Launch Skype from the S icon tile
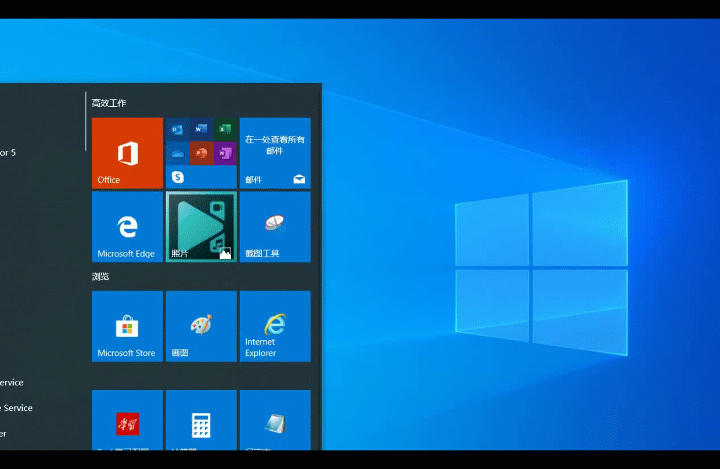 coord(178,177)
